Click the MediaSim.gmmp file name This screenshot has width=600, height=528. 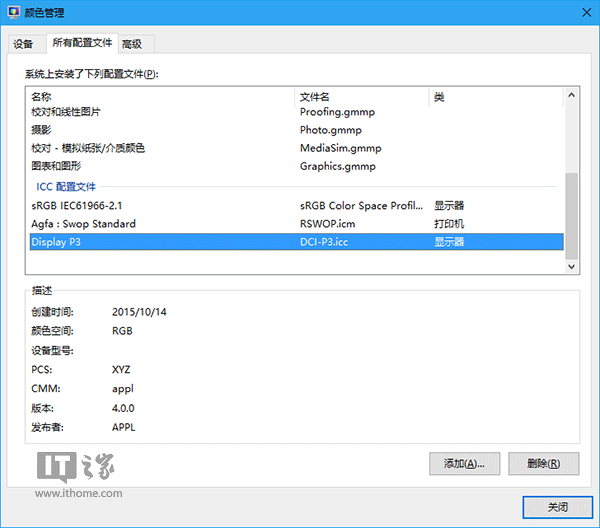pyautogui.click(x=341, y=148)
